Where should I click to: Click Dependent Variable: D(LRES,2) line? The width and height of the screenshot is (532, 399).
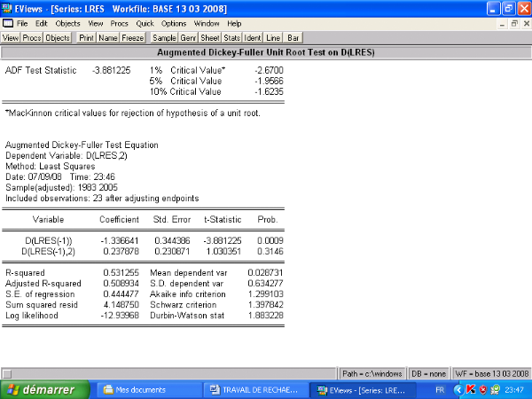pyautogui.click(x=66, y=156)
